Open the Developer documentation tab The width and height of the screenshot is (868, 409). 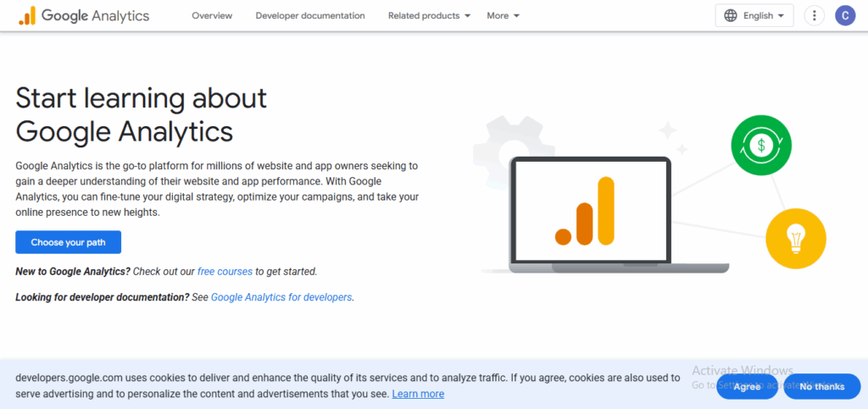(x=310, y=15)
